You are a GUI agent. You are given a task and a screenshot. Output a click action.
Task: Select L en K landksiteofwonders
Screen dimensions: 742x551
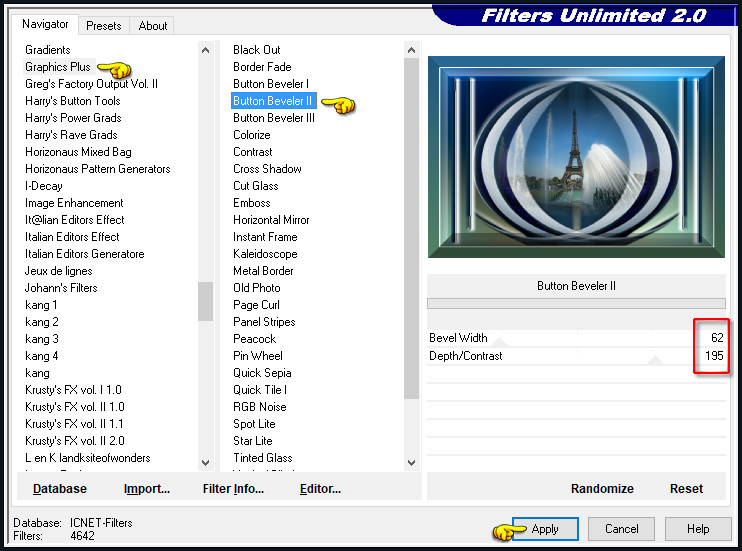tap(88, 458)
